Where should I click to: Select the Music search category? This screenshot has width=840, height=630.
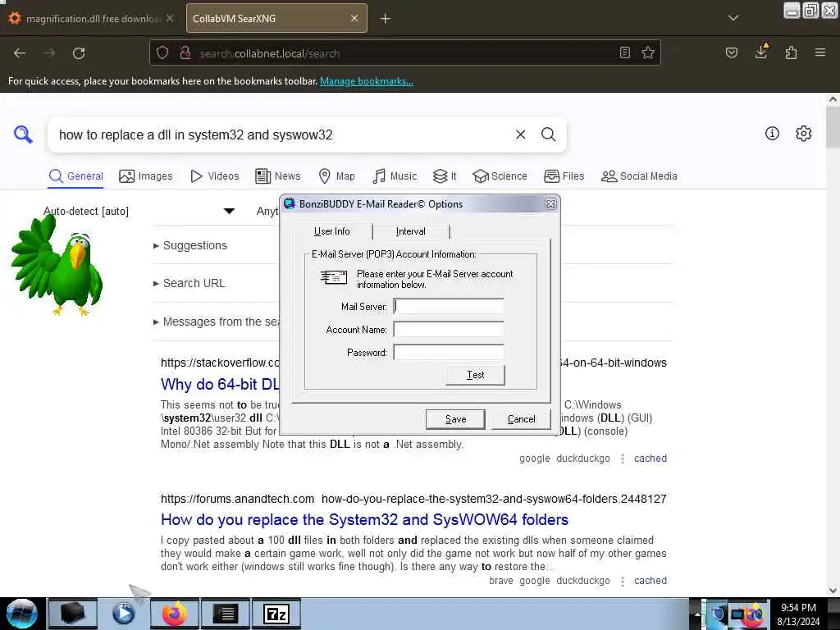point(395,176)
